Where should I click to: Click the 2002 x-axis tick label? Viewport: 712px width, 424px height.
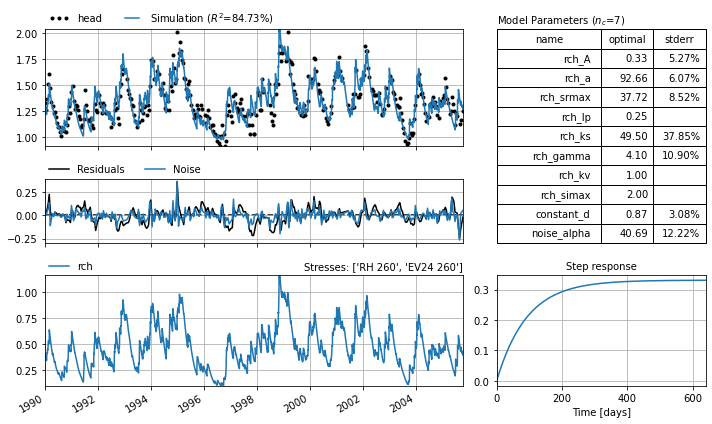coord(348,403)
